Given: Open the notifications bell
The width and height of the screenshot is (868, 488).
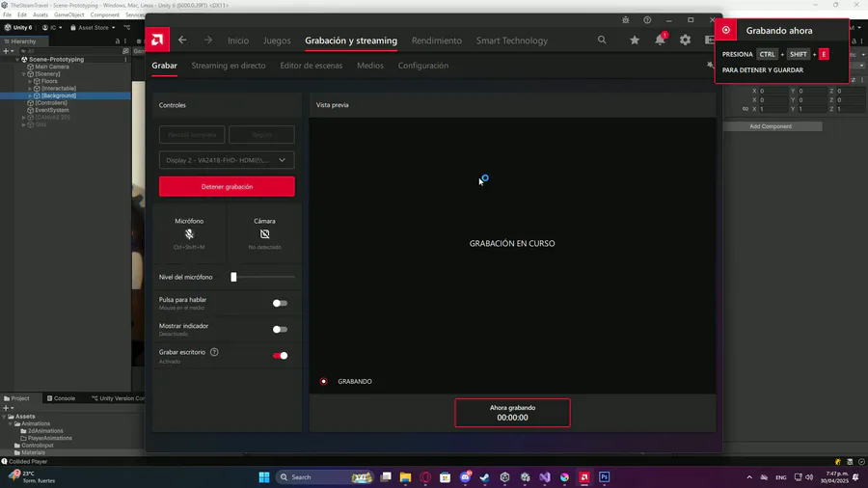Looking at the screenshot, I should pyautogui.click(x=660, y=40).
